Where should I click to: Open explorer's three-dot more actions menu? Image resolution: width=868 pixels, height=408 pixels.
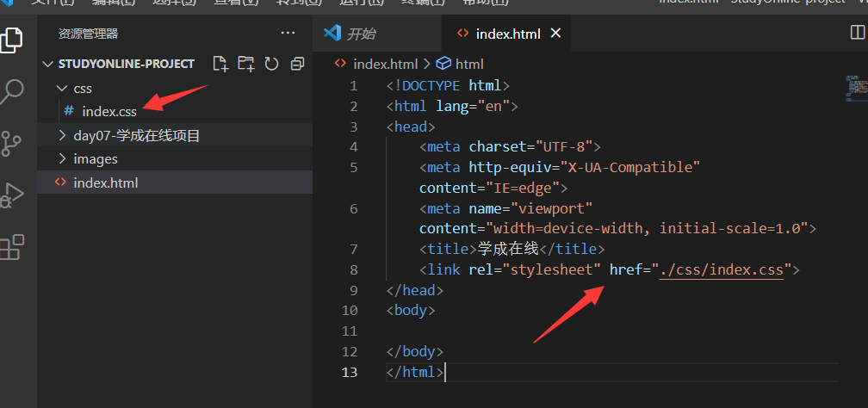(x=288, y=33)
